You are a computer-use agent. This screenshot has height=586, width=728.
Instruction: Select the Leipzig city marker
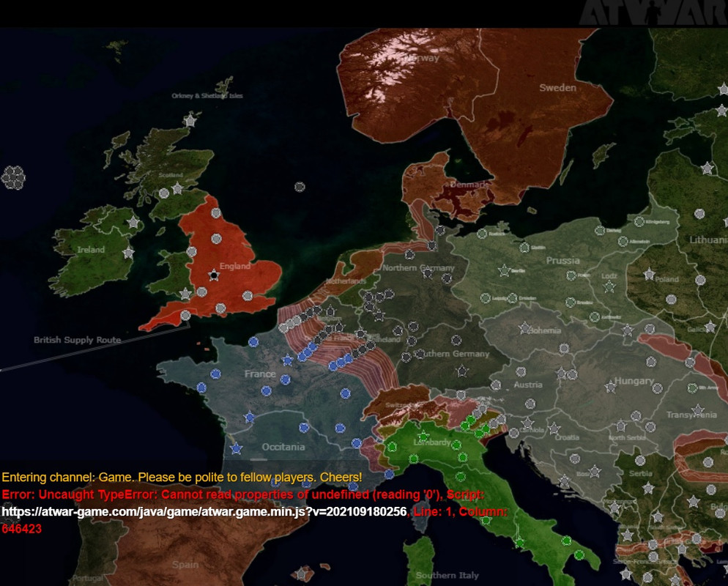pos(485,297)
